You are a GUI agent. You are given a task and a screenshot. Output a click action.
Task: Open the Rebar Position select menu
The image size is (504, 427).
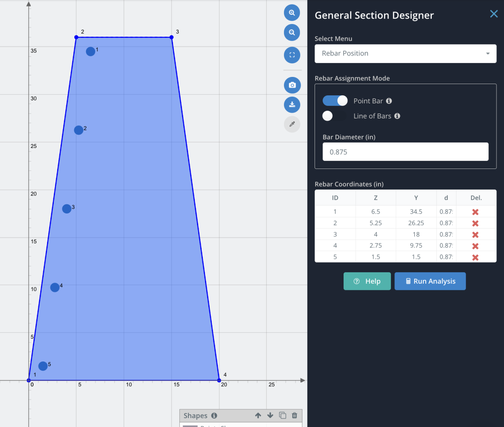point(405,54)
